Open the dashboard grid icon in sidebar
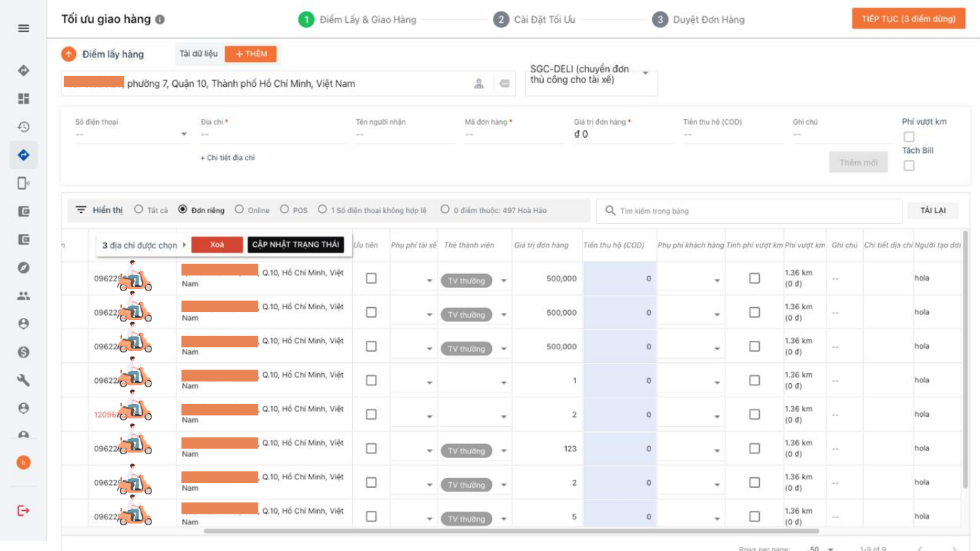The image size is (980, 551). click(24, 99)
